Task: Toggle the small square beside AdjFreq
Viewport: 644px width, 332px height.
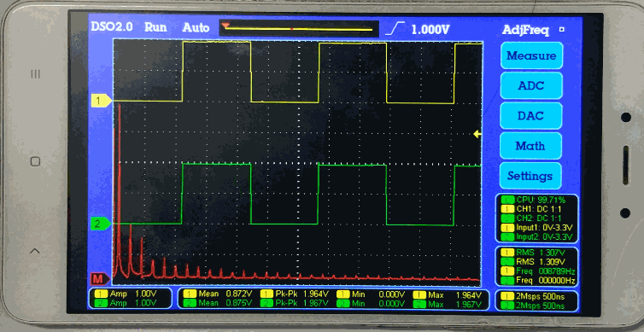Action: (562, 30)
